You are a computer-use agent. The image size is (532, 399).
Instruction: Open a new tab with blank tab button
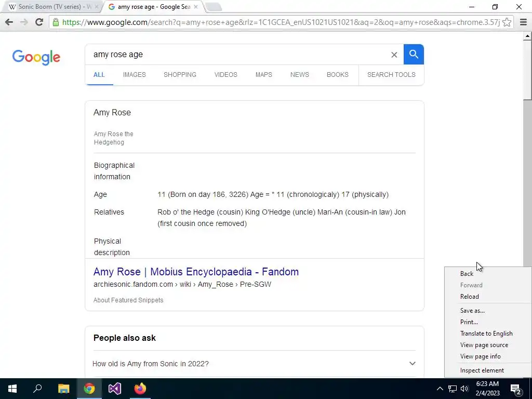[214, 7]
